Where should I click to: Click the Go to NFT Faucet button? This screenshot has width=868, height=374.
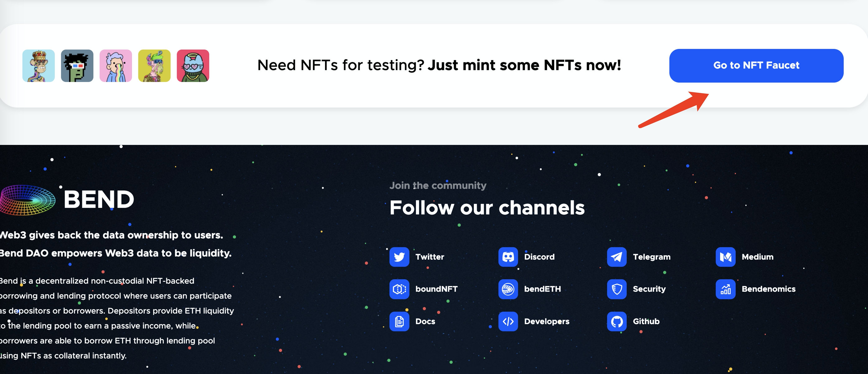pos(756,65)
